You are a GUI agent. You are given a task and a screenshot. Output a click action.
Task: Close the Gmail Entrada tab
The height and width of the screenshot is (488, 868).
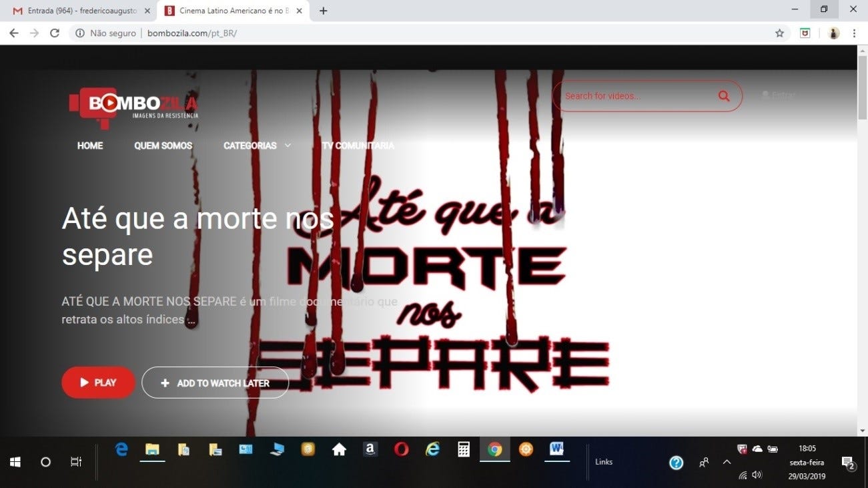pos(147,11)
